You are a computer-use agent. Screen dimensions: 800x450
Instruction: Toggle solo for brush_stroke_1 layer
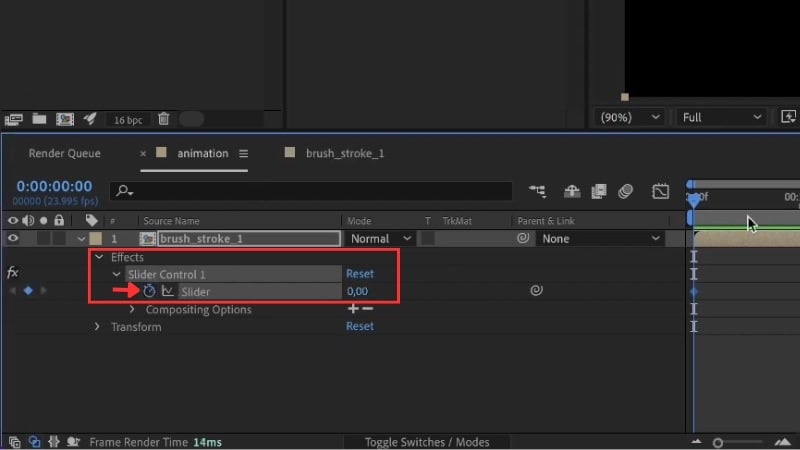coord(44,238)
